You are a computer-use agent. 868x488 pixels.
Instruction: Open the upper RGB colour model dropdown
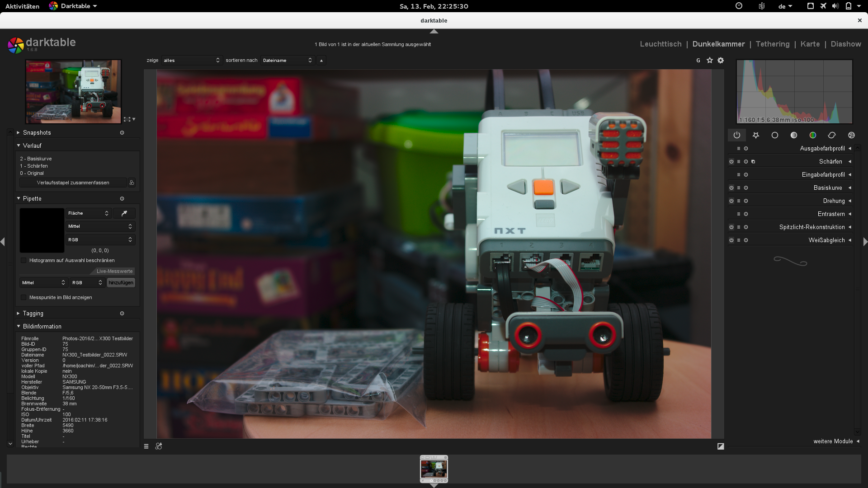point(100,240)
